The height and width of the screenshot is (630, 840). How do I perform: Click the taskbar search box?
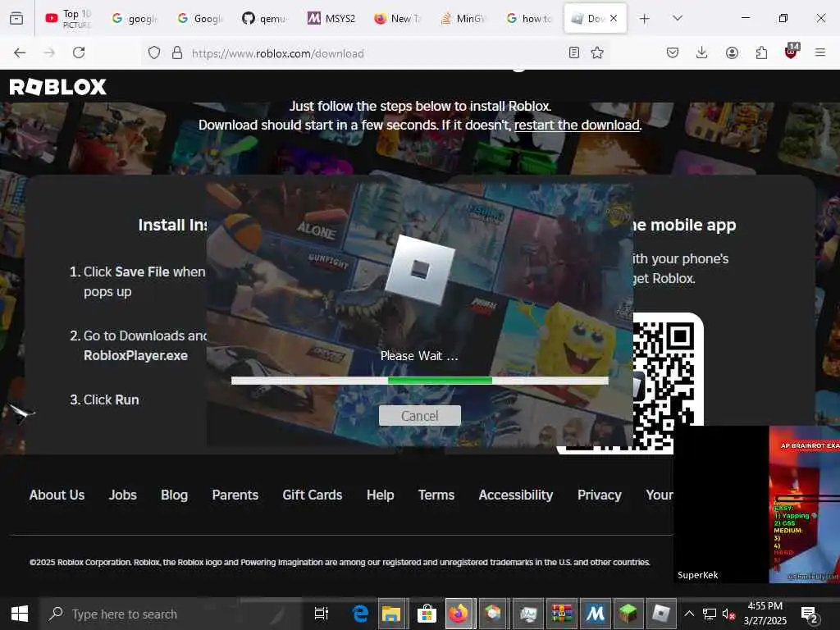coord(171,614)
